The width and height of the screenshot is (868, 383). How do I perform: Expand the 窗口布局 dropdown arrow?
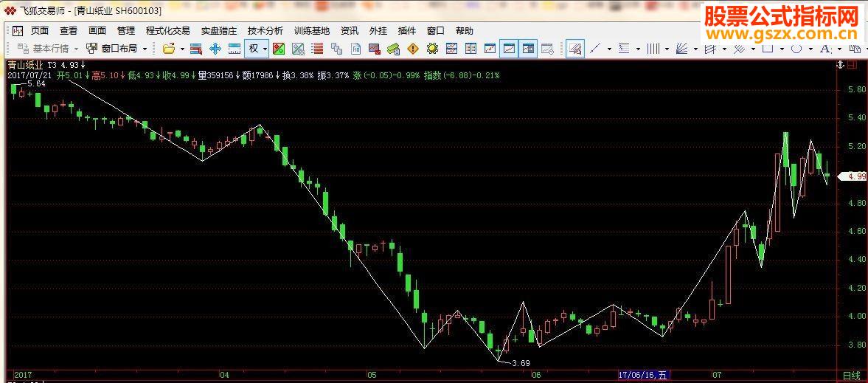click(x=145, y=49)
